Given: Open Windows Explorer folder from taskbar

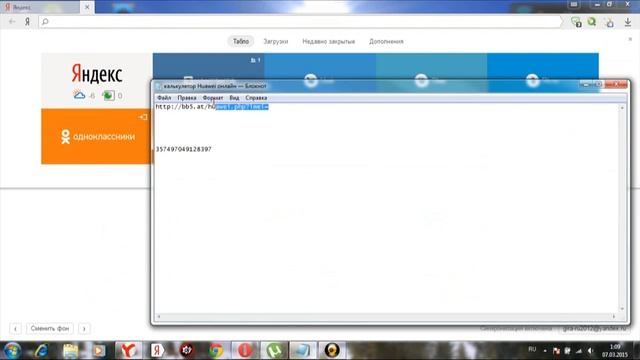Looking at the screenshot, I should [71, 350].
